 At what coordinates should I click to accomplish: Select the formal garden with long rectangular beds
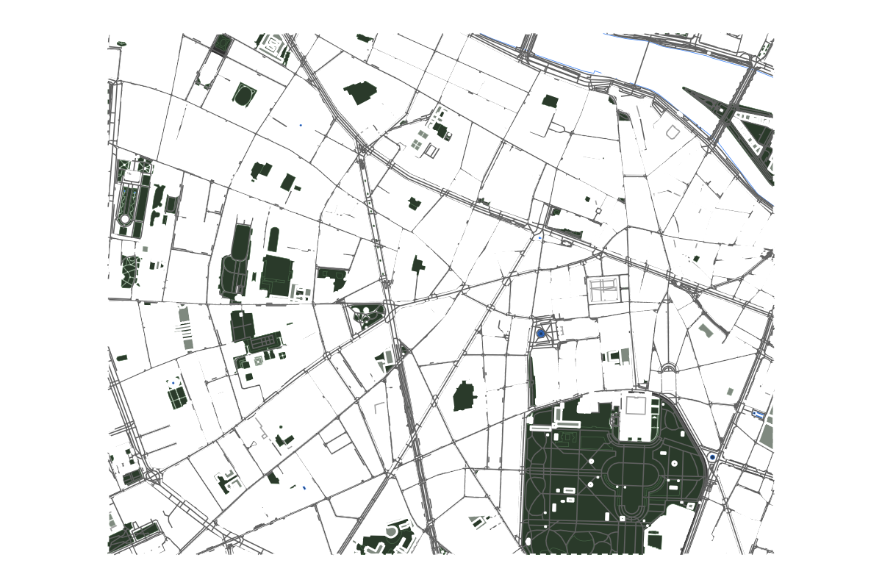click(x=132, y=198)
